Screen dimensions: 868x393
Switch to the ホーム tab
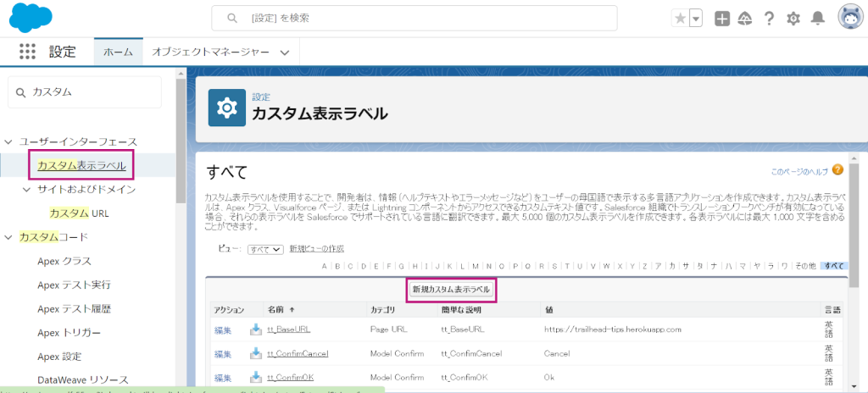pyautogui.click(x=118, y=52)
